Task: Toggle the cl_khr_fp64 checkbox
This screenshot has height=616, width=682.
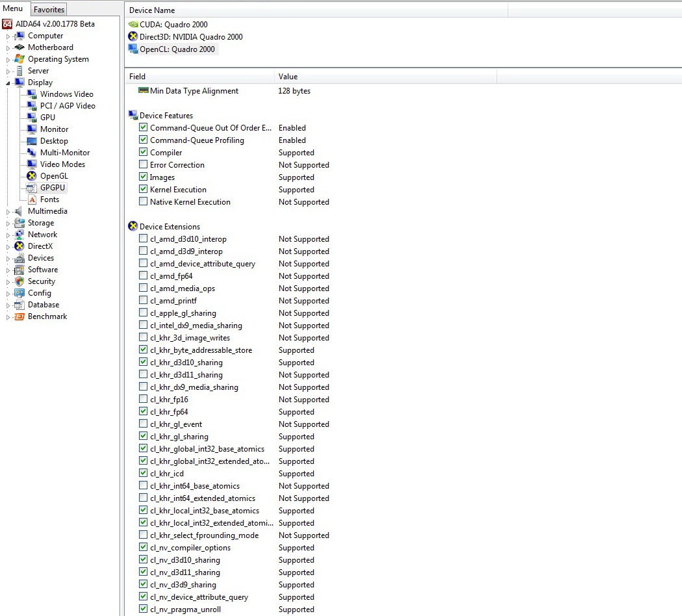Action: (x=143, y=411)
